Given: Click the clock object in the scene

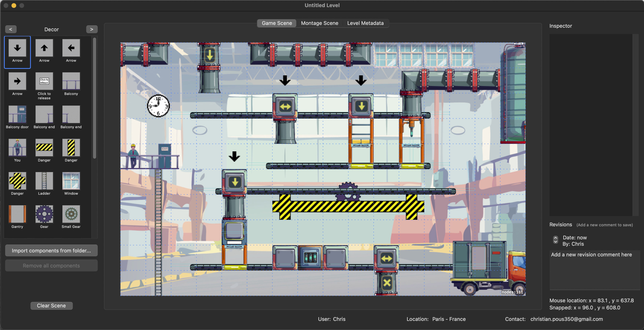Looking at the screenshot, I should click(x=158, y=106).
